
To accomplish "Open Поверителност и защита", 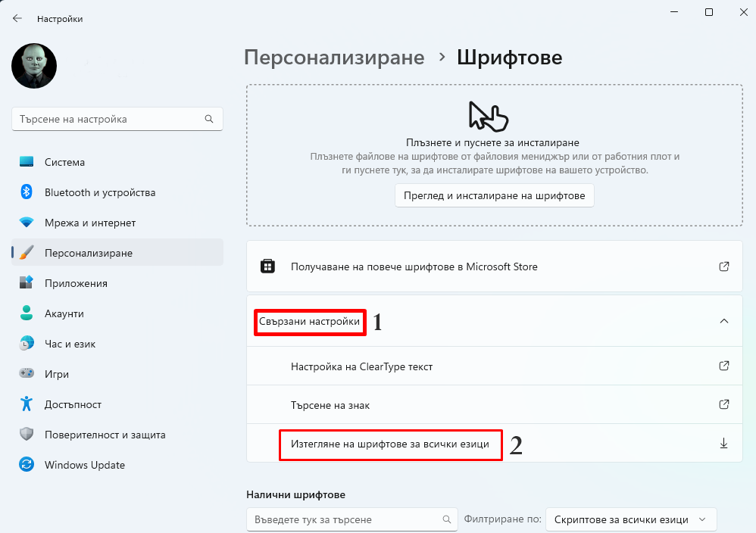I will click(117, 435).
